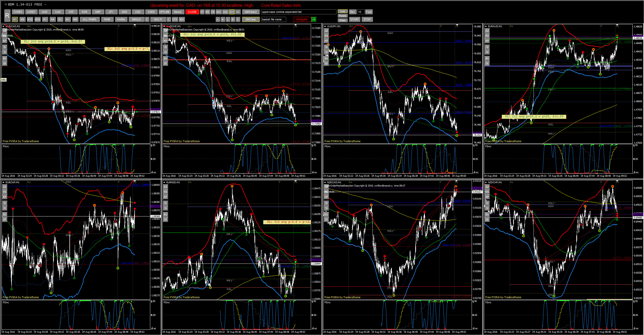The height and width of the screenshot is (335, 644).
Task: Toggle the Loop option
Action: pyautogui.click(x=343, y=11)
